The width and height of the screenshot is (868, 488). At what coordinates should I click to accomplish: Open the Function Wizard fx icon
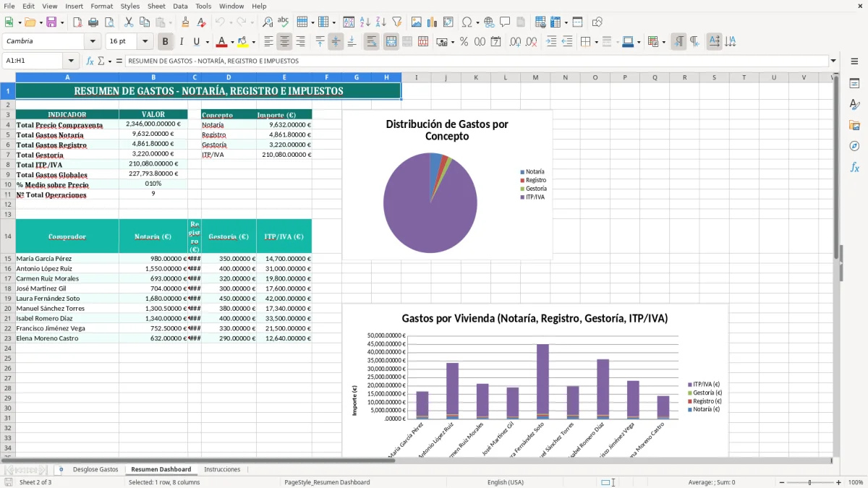(90, 61)
